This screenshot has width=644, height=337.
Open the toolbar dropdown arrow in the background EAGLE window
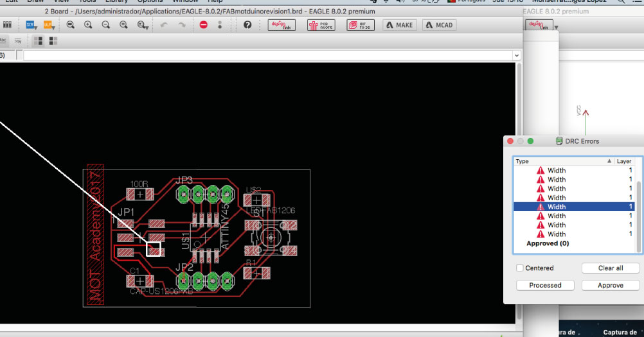(x=556, y=28)
